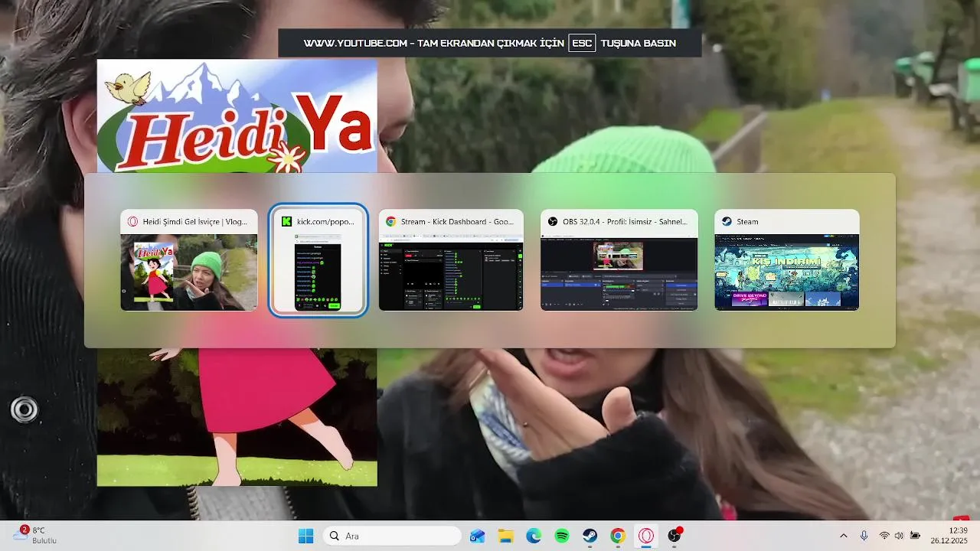Click the ESC key hint in fullscreen banner
This screenshot has height=551, width=980.
(582, 43)
